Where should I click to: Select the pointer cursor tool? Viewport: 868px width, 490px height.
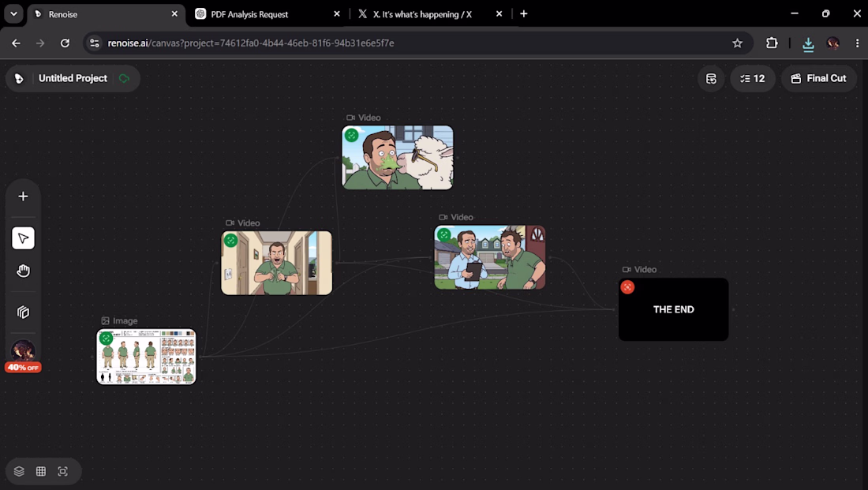point(23,238)
